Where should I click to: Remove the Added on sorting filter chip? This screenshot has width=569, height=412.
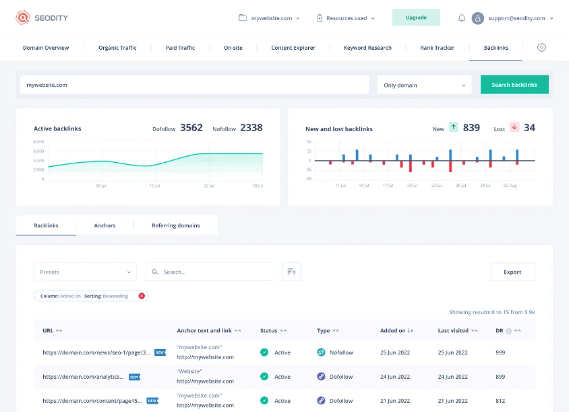coord(142,296)
